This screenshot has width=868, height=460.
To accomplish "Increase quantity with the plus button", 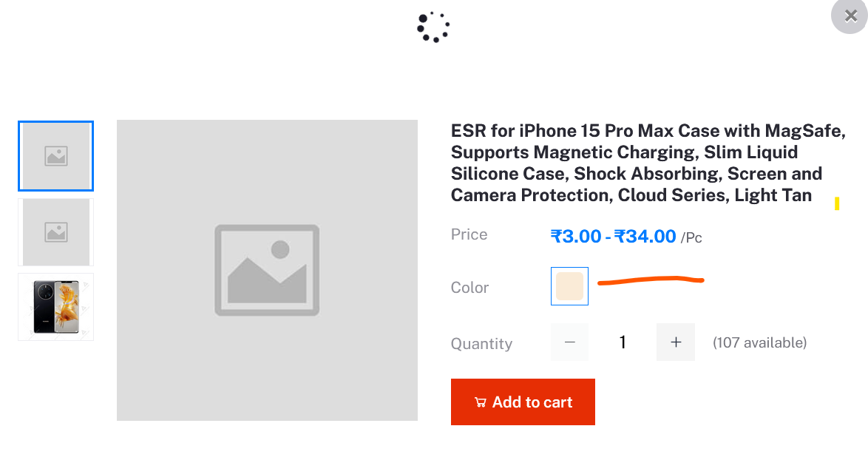I will (x=675, y=342).
